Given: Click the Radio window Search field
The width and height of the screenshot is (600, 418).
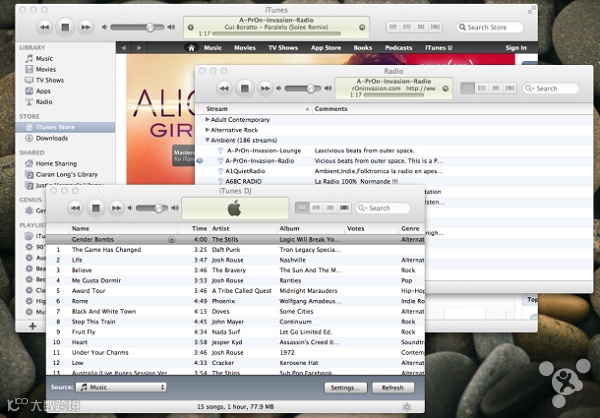Looking at the screenshot, I should pos(551,88).
